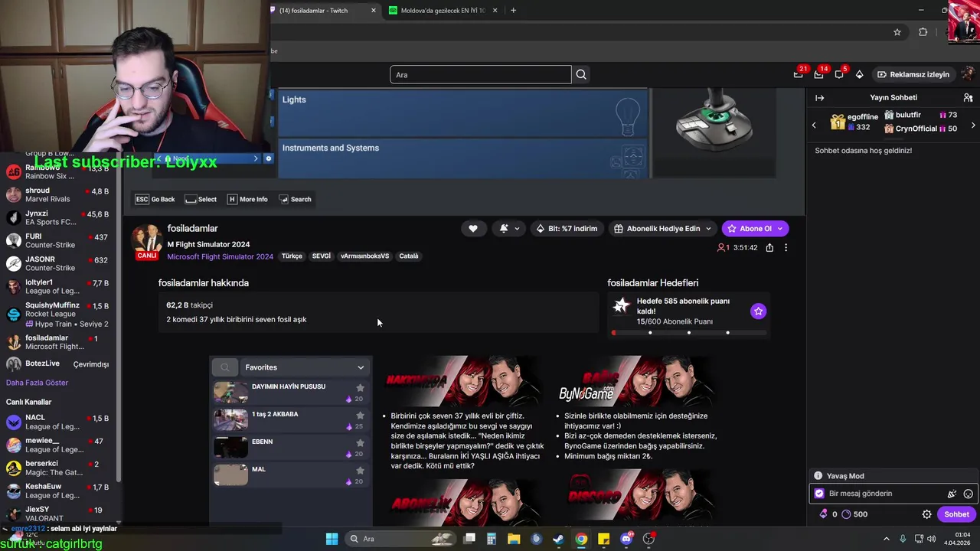Open the emote picker smiley in chat
The width and height of the screenshot is (980, 551).
point(968,494)
